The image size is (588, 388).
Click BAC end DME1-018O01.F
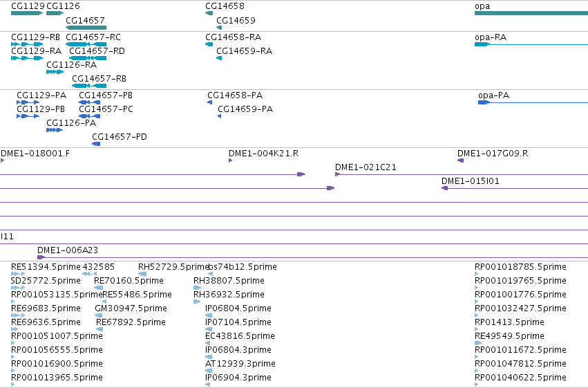pos(2,160)
